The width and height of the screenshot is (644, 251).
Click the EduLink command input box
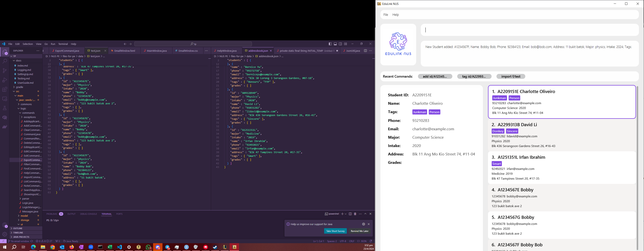click(x=530, y=30)
